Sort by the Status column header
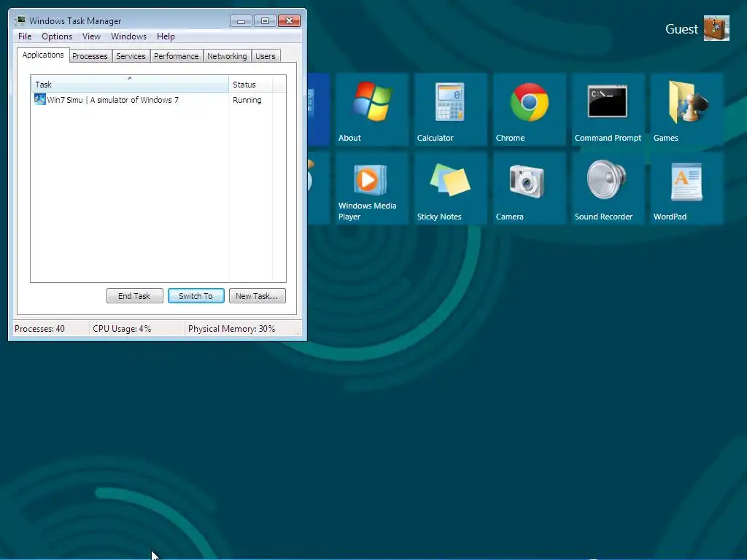Screen dimensions: 747x560 point(250,85)
